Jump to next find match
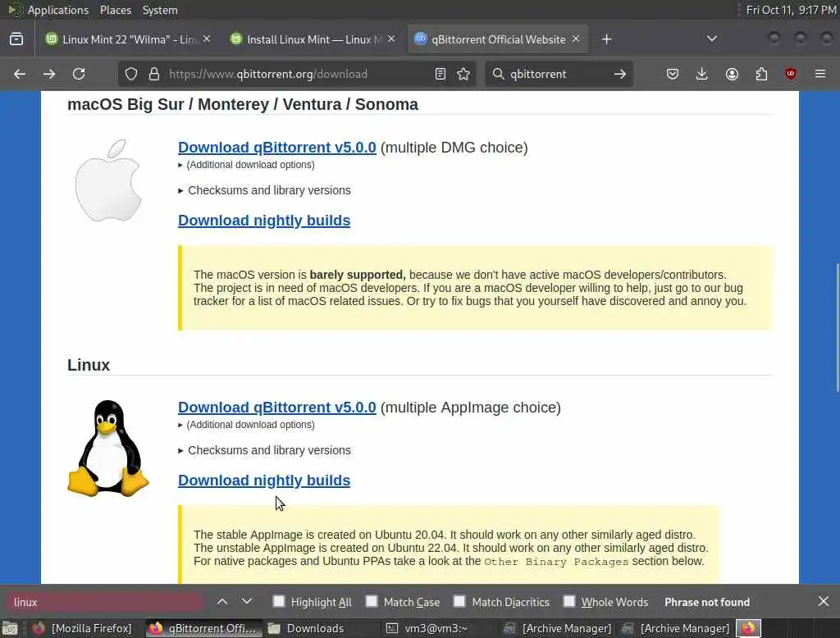 246,602
